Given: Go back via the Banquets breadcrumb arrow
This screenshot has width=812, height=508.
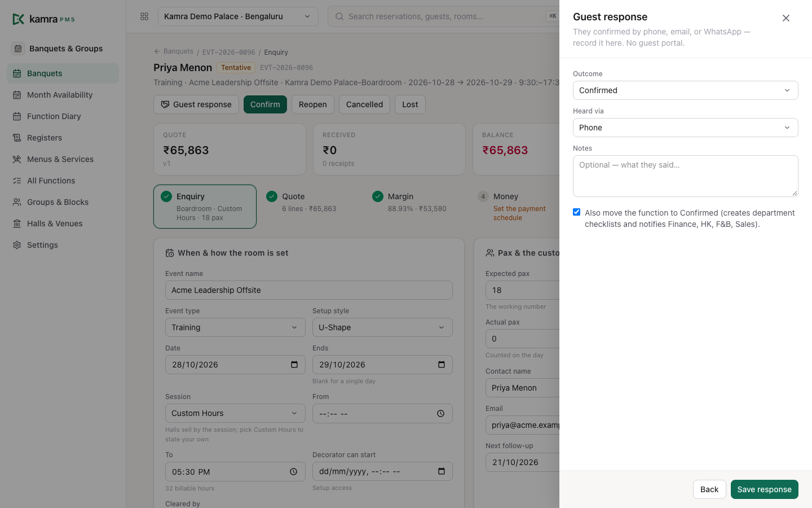Looking at the screenshot, I should (157, 51).
